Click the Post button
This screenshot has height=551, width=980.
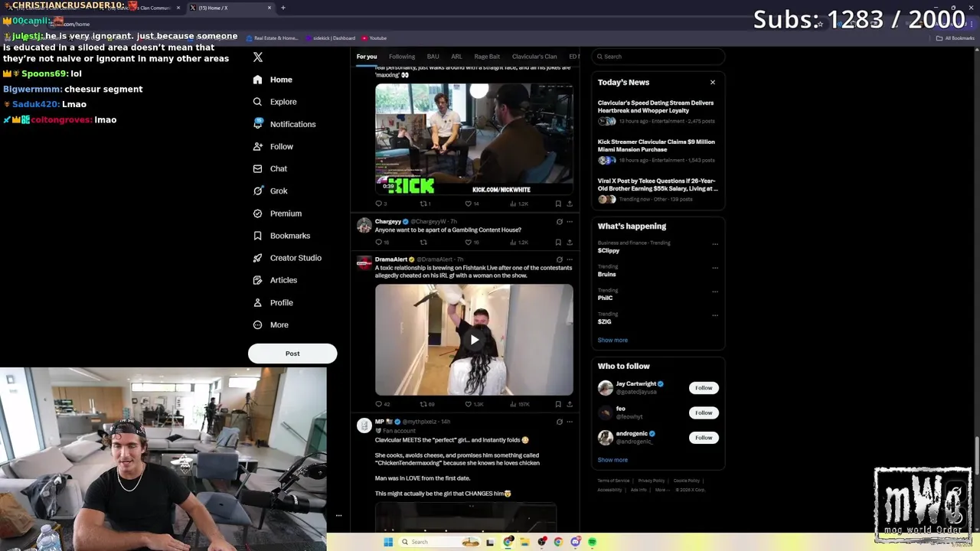pos(292,354)
